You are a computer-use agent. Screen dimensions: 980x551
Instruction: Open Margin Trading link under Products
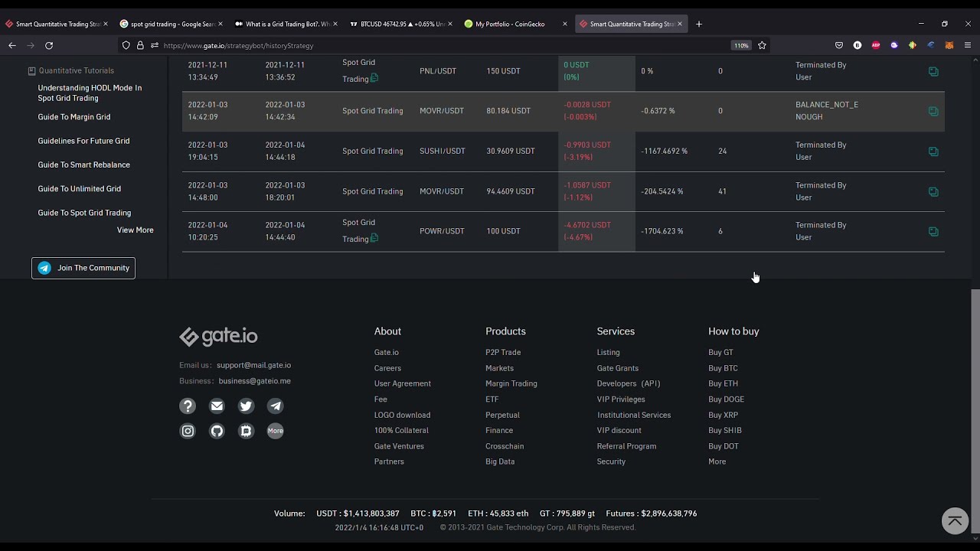[x=511, y=383]
